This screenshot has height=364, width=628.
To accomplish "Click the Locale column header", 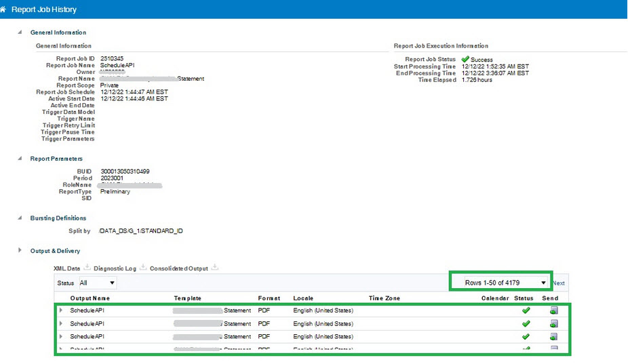I will (303, 298).
